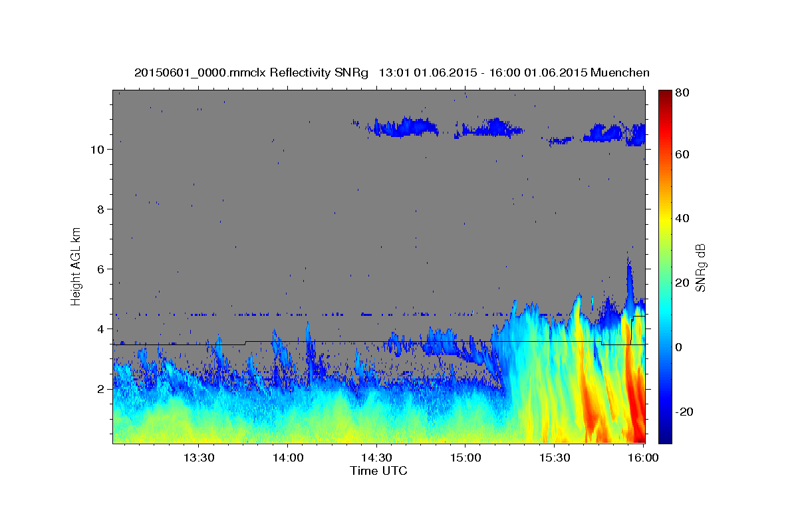The height and width of the screenshot is (532, 798).
Task: Click the colorbar value 40
Action: [683, 218]
